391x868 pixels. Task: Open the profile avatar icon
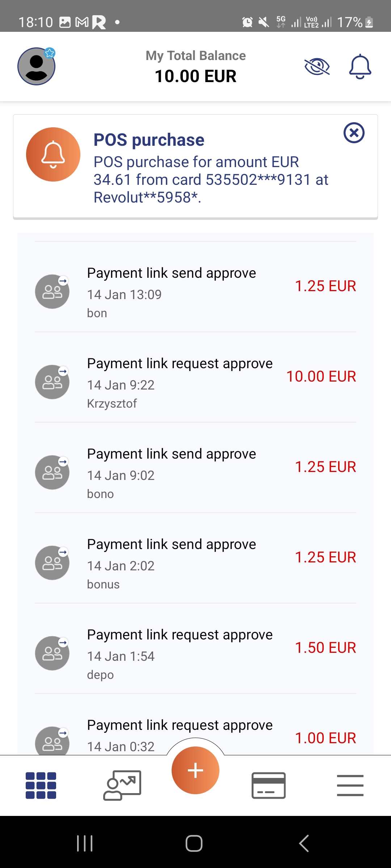click(36, 66)
